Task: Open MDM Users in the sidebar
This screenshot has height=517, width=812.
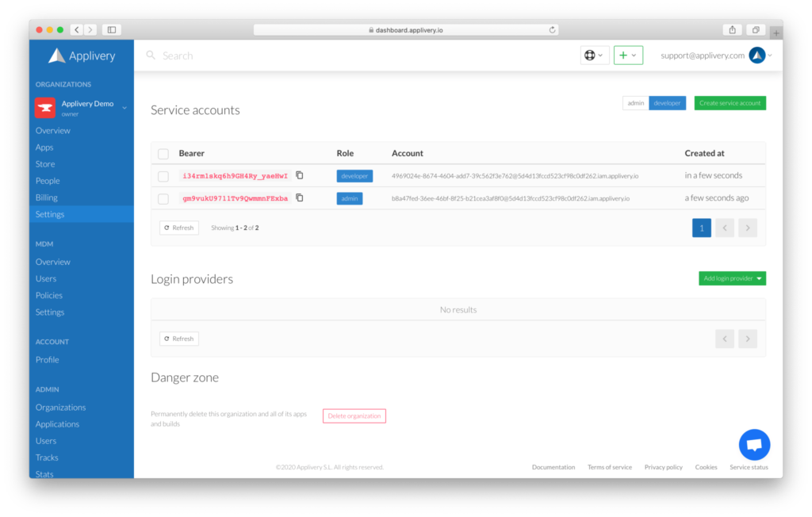Action: (46, 278)
